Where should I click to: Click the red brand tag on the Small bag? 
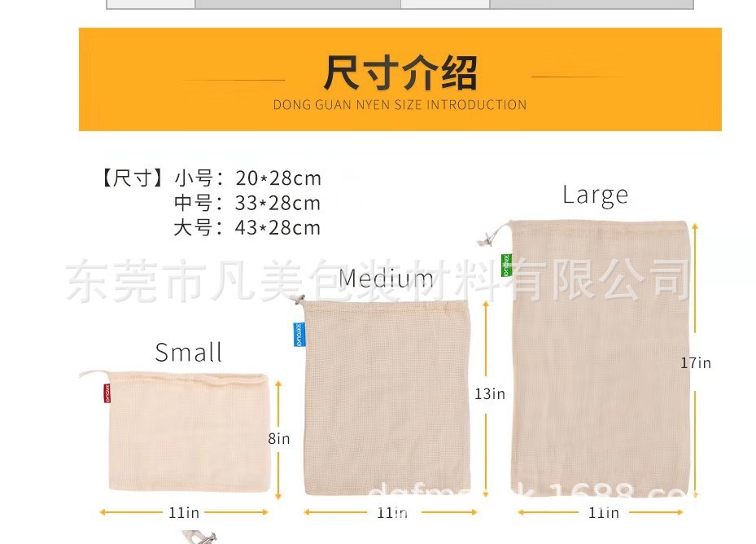pos(107,393)
